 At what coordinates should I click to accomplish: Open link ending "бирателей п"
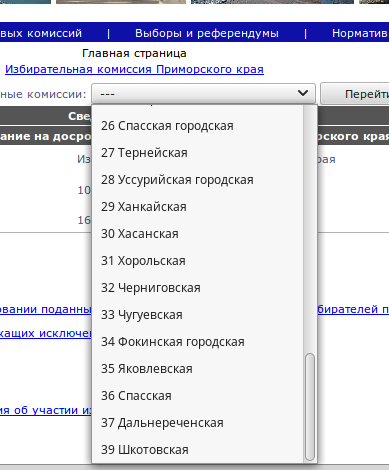[x=353, y=310]
